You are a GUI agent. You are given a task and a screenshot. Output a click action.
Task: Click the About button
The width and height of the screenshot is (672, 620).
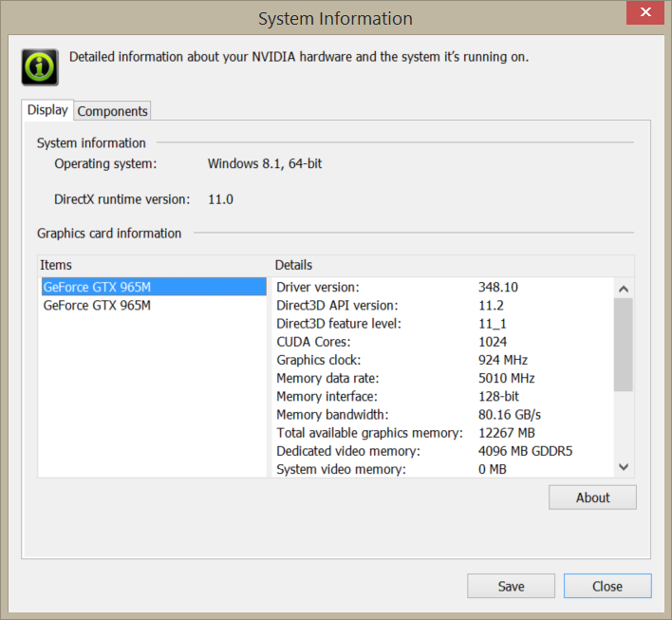[x=592, y=498]
